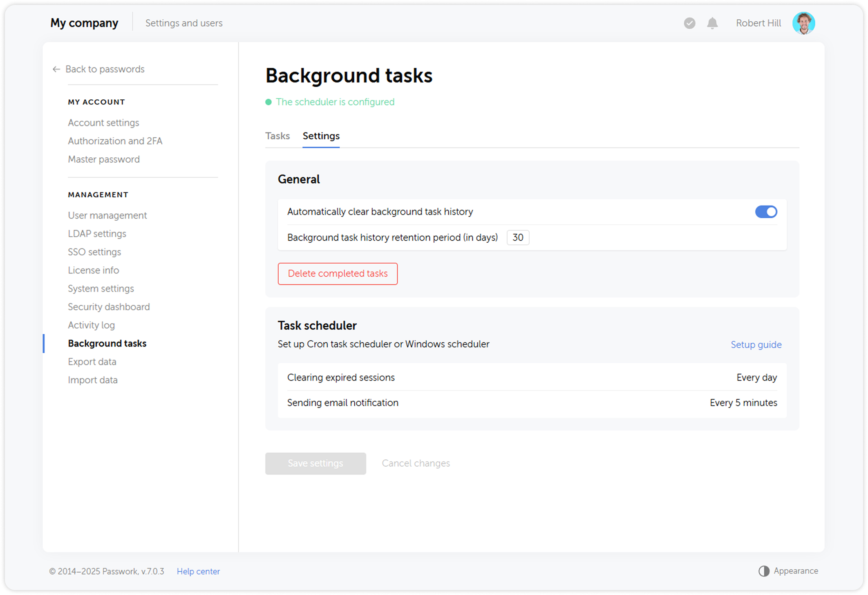Open Export data page
This screenshot has width=868, height=595.
[x=92, y=362]
